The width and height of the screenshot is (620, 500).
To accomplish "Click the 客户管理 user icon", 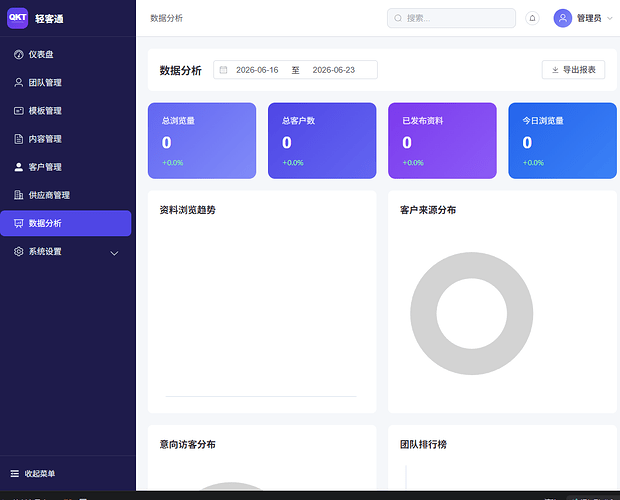I will point(19,167).
